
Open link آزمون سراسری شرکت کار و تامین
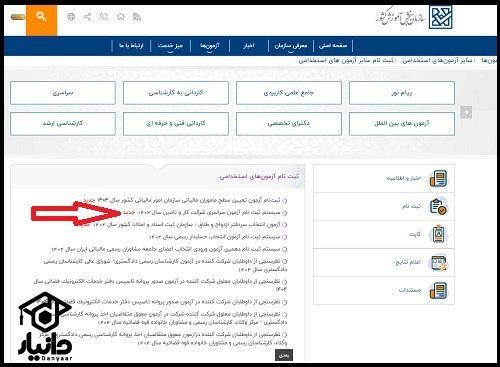(x=209, y=212)
